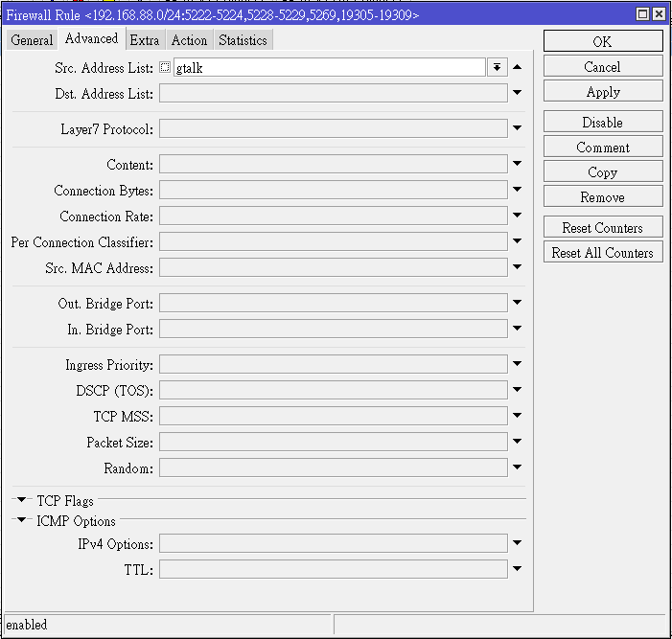Image resolution: width=672 pixels, height=639 pixels.
Task: Expand the Connection Rate field
Action: pos(518,215)
